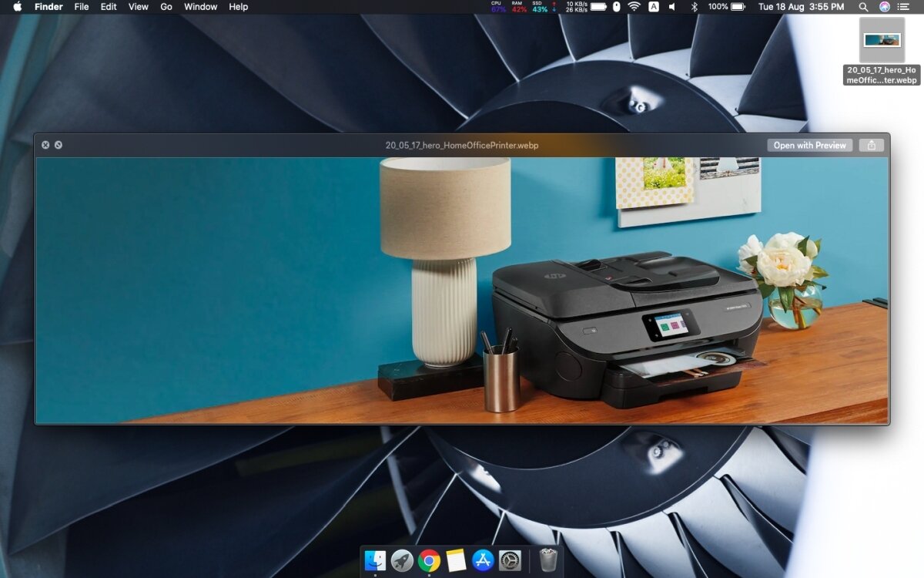This screenshot has width=924, height=578.
Task: Open Notes app from the Dock
Action: click(x=456, y=560)
